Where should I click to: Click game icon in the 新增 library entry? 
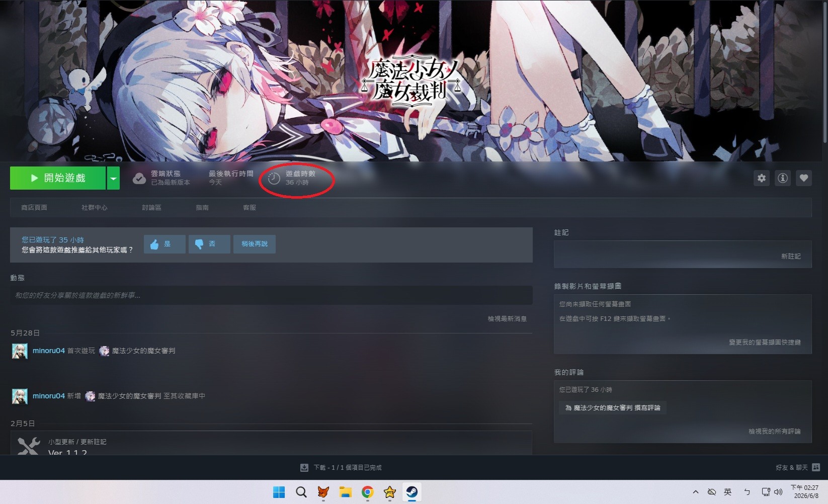tap(90, 396)
